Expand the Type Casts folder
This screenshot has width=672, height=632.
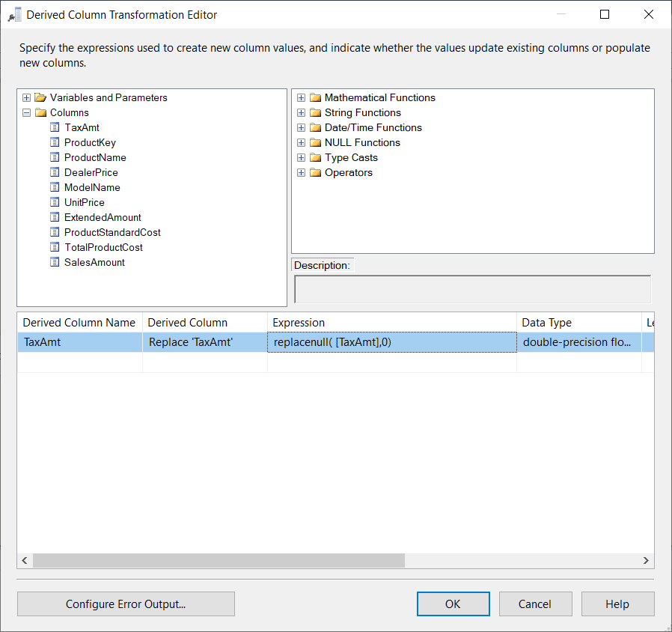point(302,157)
